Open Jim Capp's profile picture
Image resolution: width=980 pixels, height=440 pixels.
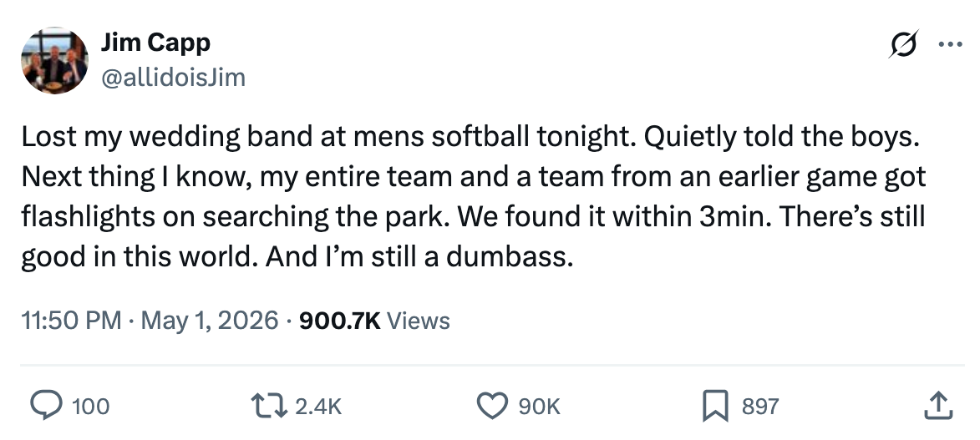tap(54, 61)
